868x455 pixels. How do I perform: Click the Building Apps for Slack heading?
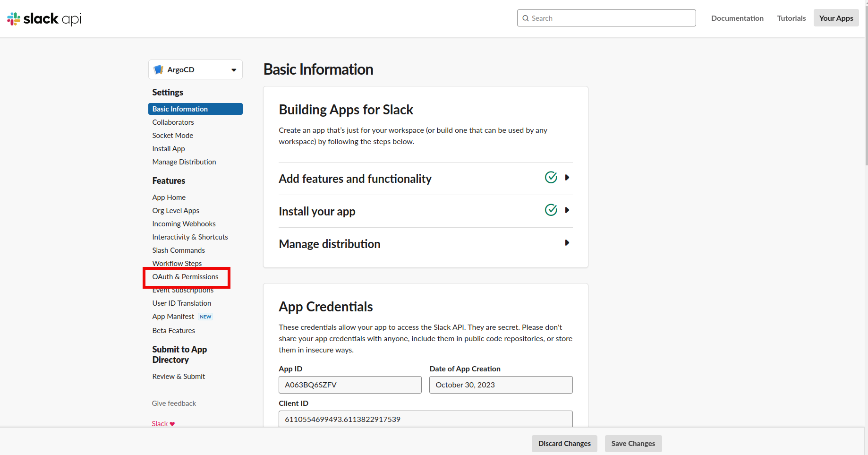point(346,110)
